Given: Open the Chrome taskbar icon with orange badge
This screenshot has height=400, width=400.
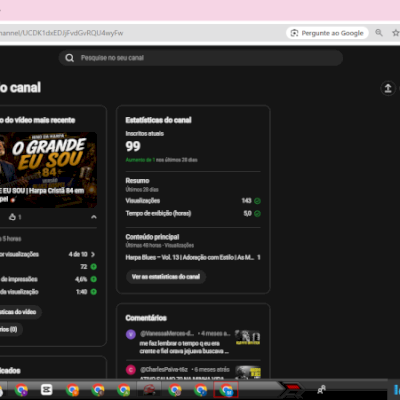Looking at the screenshot, I should [x=72, y=389].
